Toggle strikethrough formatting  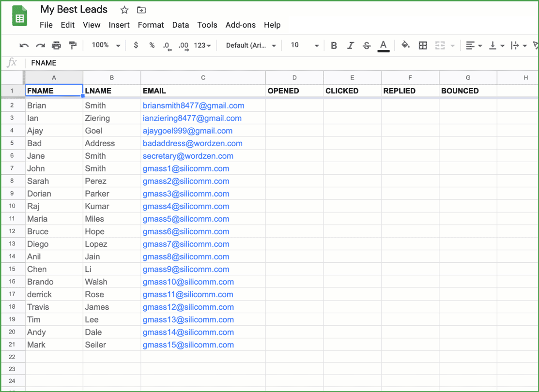pyautogui.click(x=367, y=45)
